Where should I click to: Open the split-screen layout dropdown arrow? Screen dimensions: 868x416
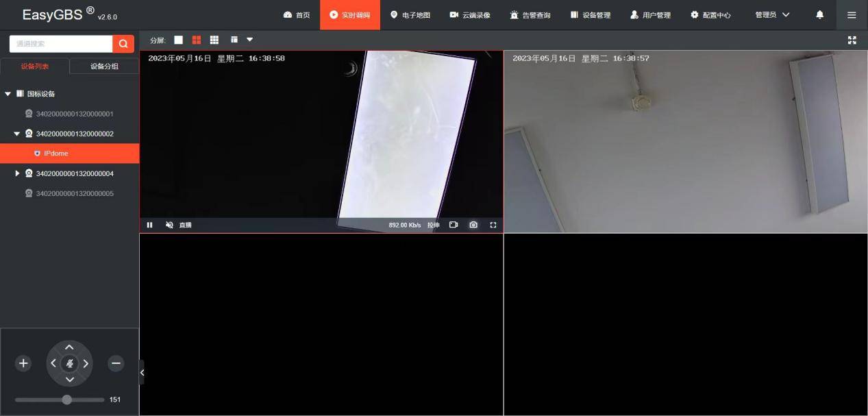(249, 39)
